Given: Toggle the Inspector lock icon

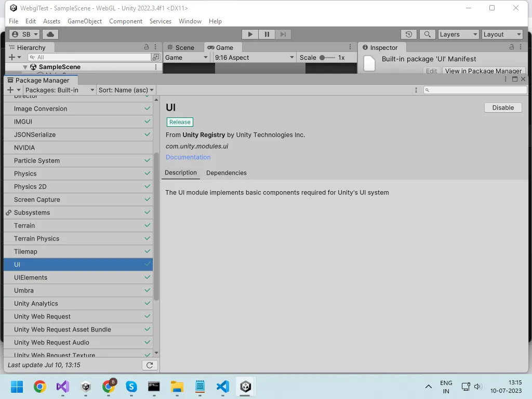Looking at the screenshot, I should pyautogui.click(x=512, y=47).
